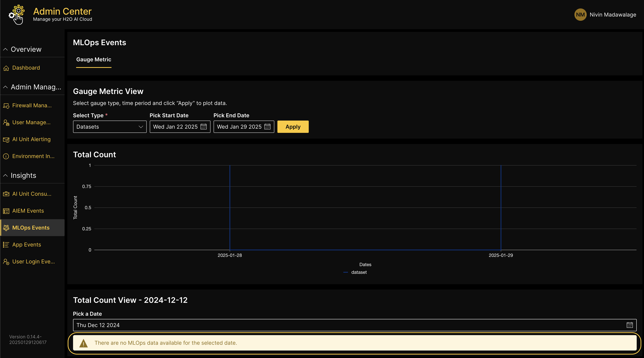The width and height of the screenshot is (644, 358).
Task: Click the Admin Center gear logo
Action: coord(17,14)
